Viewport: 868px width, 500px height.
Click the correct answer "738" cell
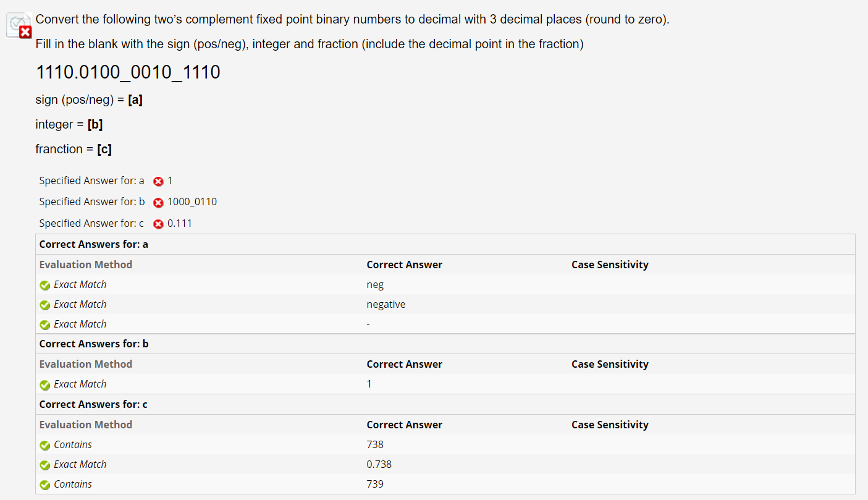tap(375, 444)
